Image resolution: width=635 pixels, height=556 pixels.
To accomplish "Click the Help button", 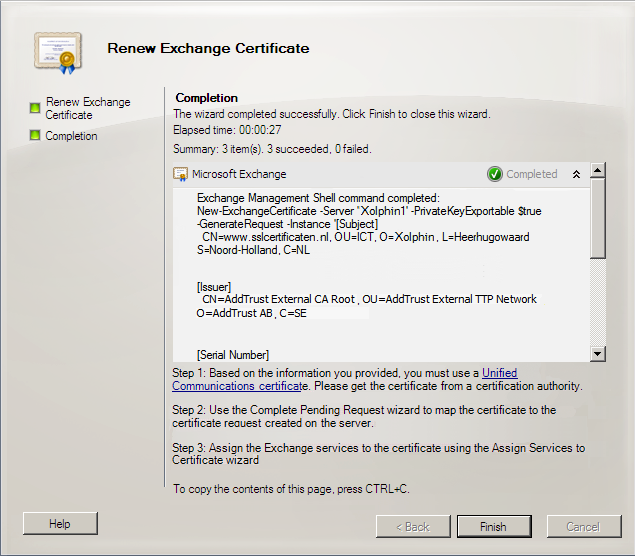I will [60, 524].
